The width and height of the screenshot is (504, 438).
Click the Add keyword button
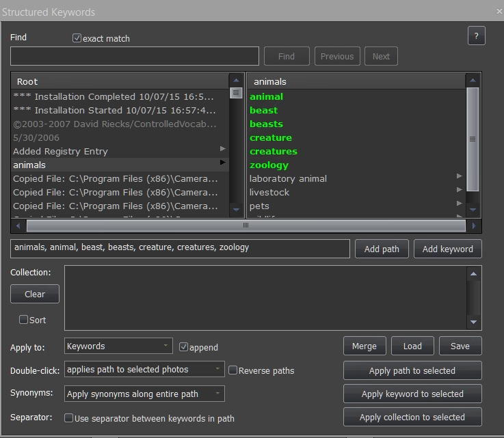447,249
